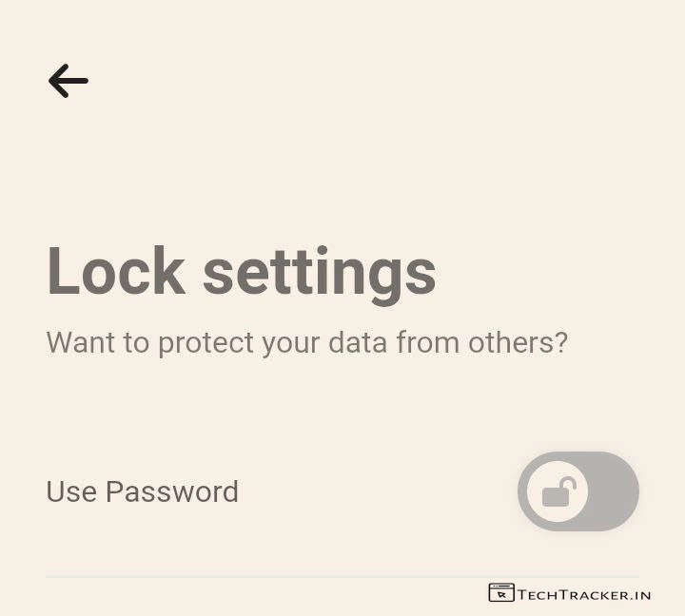Click the Lock settings heading

coord(241,272)
